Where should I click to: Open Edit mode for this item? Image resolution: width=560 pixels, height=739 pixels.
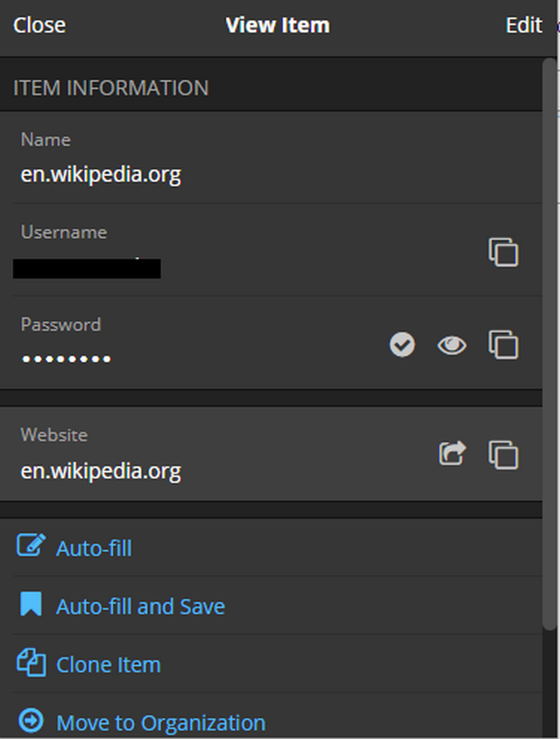tap(524, 26)
